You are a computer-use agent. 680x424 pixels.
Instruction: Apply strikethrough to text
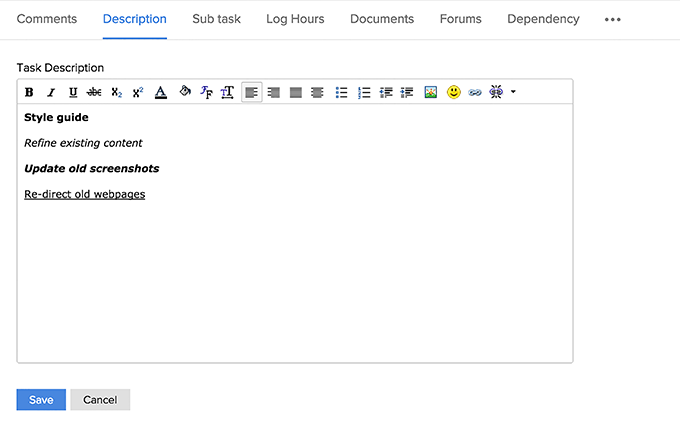tap(94, 92)
